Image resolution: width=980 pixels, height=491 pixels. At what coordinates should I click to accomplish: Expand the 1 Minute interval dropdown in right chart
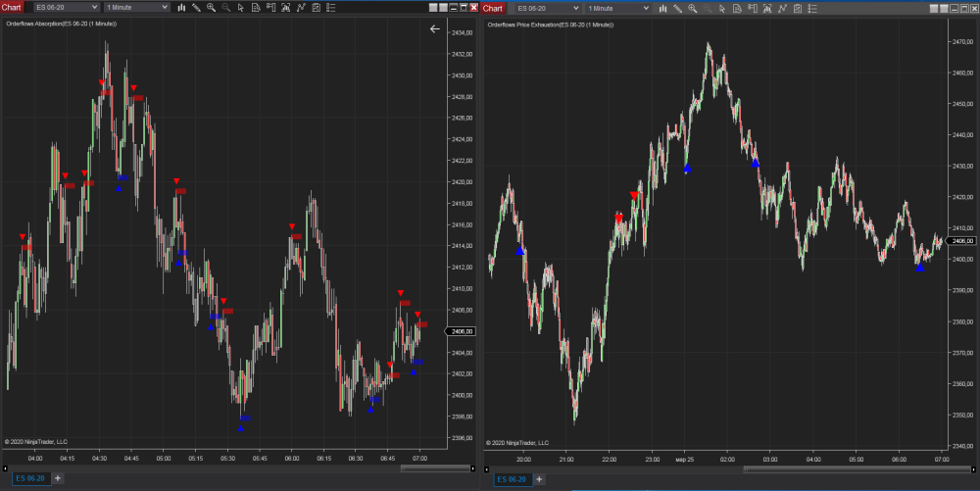pos(618,8)
